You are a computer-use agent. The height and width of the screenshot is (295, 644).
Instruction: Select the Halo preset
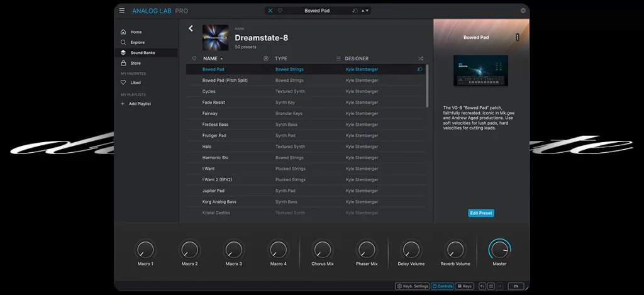click(306, 147)
